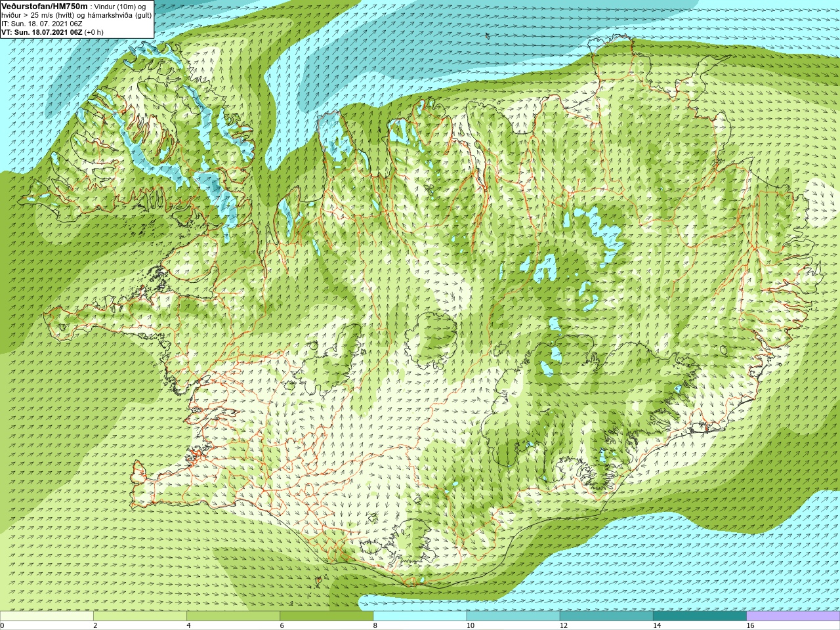Image resolution: width=840 pixels, height=630 pixels.
Task: Click the legend value '8'
Action: pyautogui.click(x=375, y=625)
